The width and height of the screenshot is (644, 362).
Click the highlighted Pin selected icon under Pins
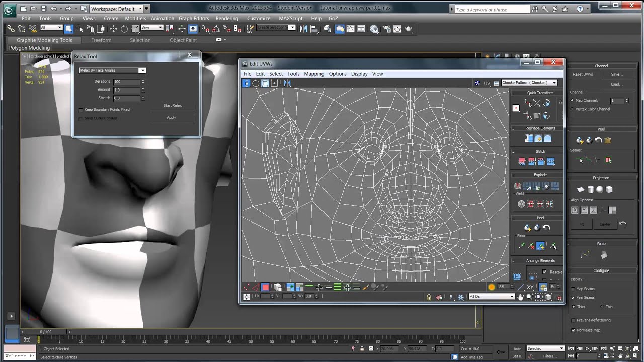[540, 246]
